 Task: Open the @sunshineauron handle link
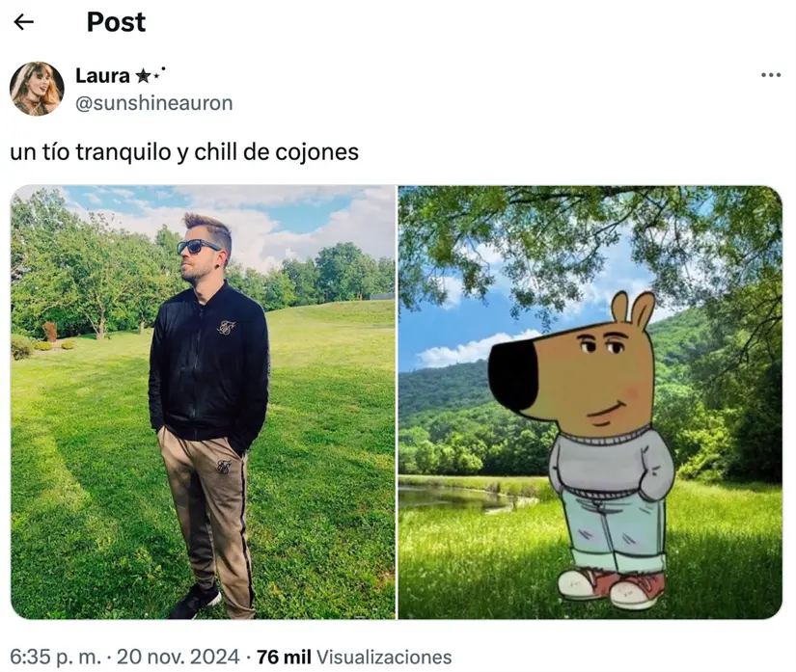tap(153, 103)
